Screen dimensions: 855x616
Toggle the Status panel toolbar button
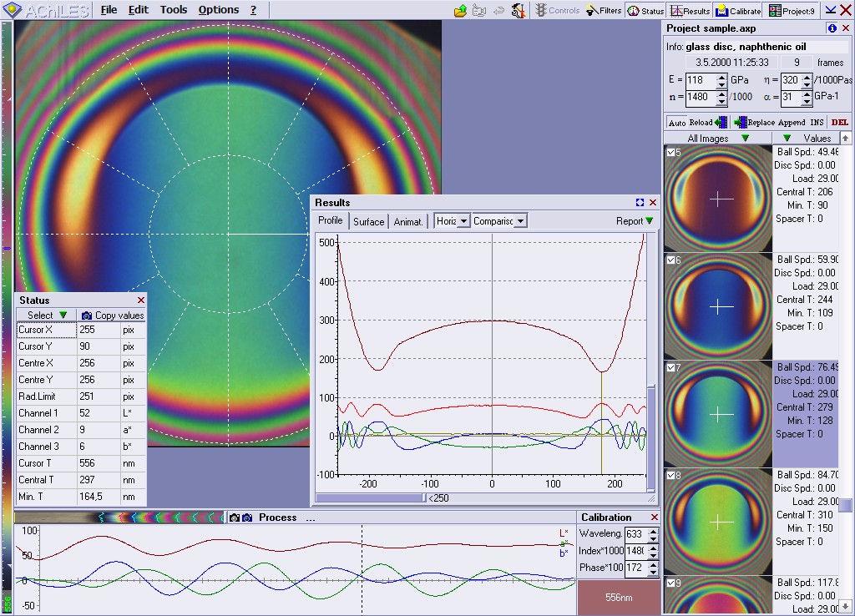[x=645, y=10]
